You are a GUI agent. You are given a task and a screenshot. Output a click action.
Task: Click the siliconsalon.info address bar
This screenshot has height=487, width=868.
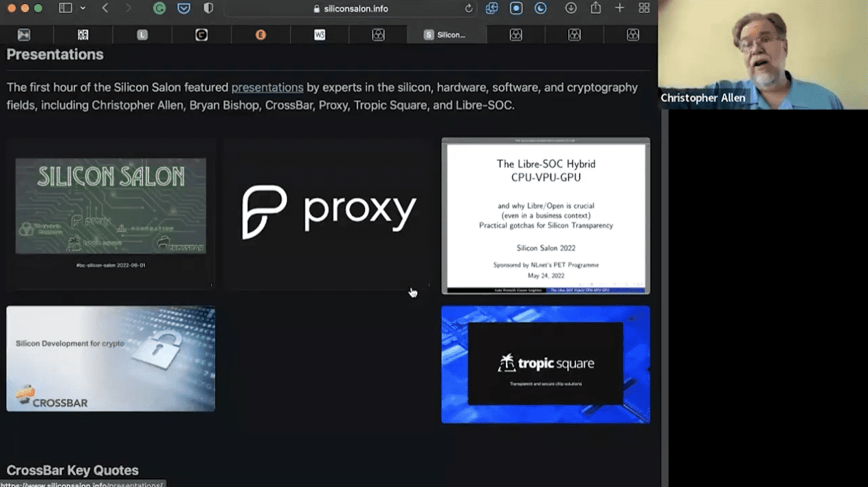[350, 9]
